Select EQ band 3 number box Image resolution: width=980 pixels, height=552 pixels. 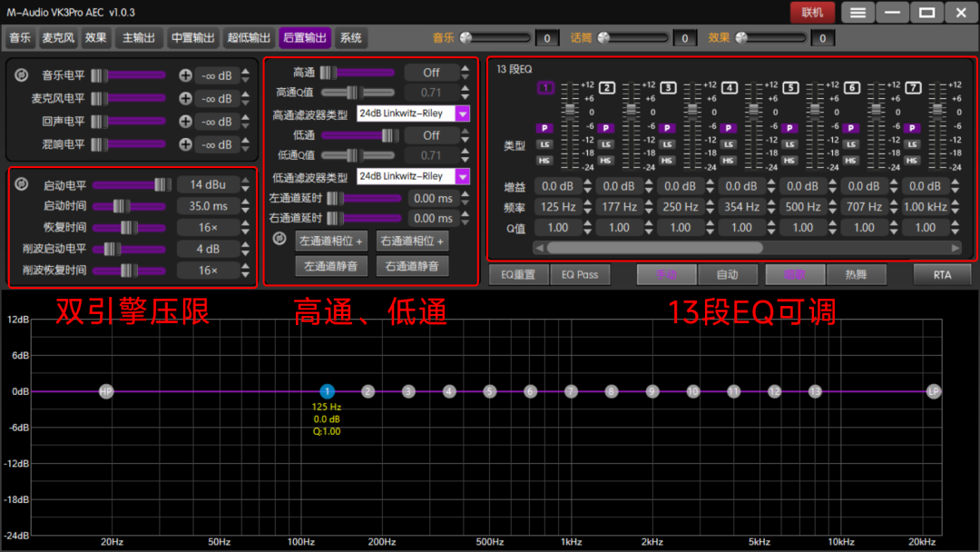click(x=668, y=88)
